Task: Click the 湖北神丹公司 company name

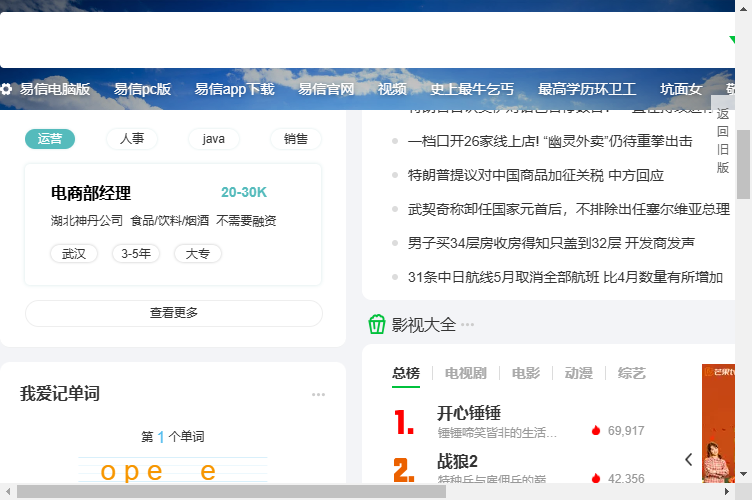Action: click(x=87, y=221)
